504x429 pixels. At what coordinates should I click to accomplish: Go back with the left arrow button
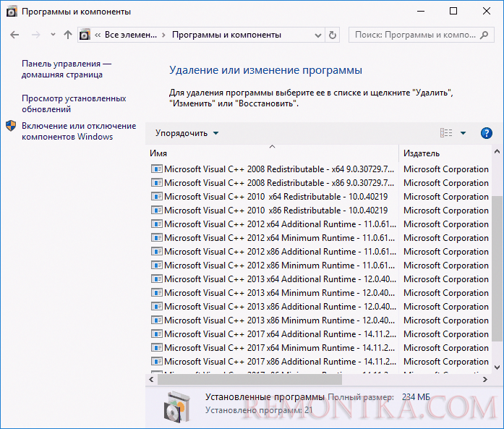pos(14,35)
